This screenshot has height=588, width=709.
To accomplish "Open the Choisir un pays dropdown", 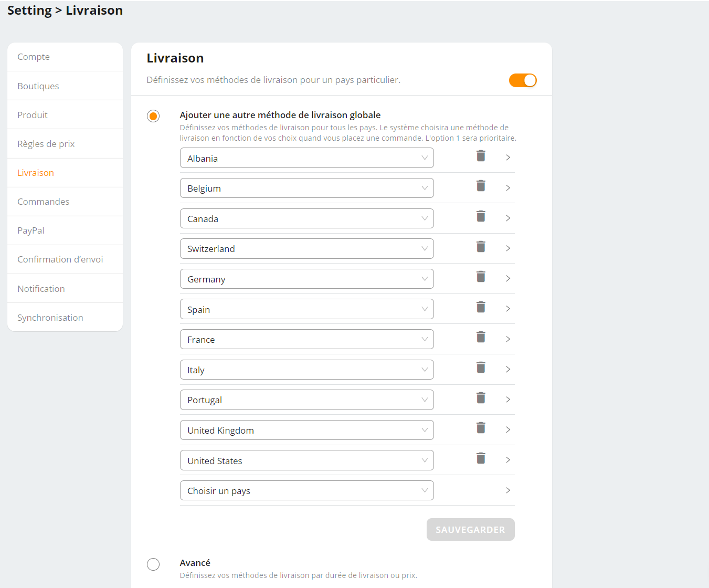I will [x=306, y=491].
